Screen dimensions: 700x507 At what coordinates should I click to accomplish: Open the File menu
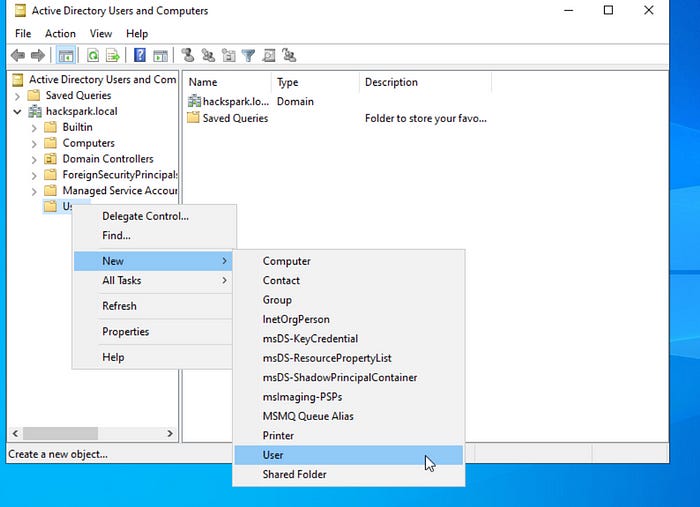coord(23,34)
